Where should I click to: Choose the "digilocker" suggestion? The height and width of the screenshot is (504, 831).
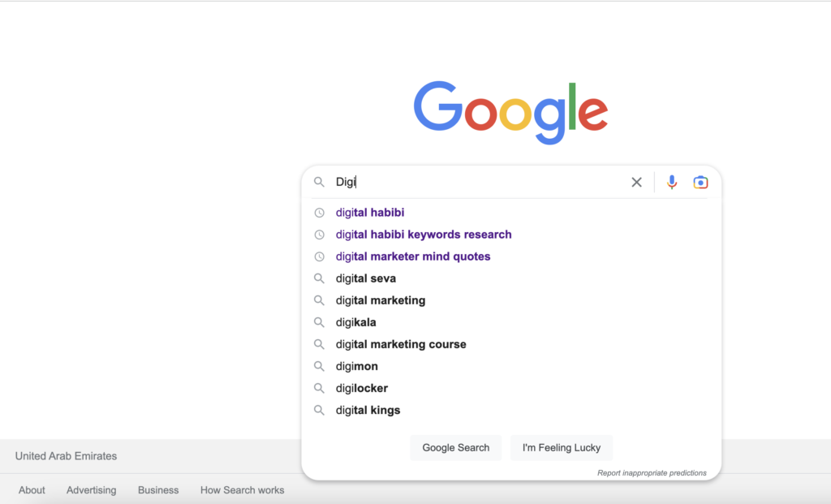(x=362, y=388)
